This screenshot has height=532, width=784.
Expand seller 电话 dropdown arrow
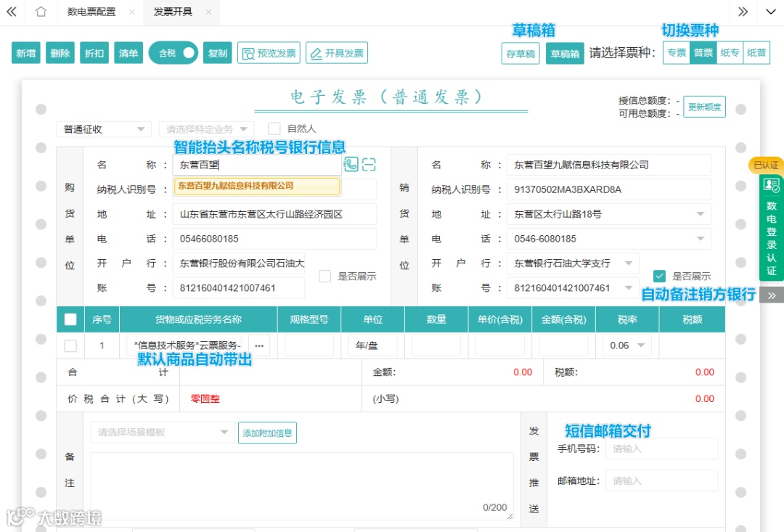[700, 239]
